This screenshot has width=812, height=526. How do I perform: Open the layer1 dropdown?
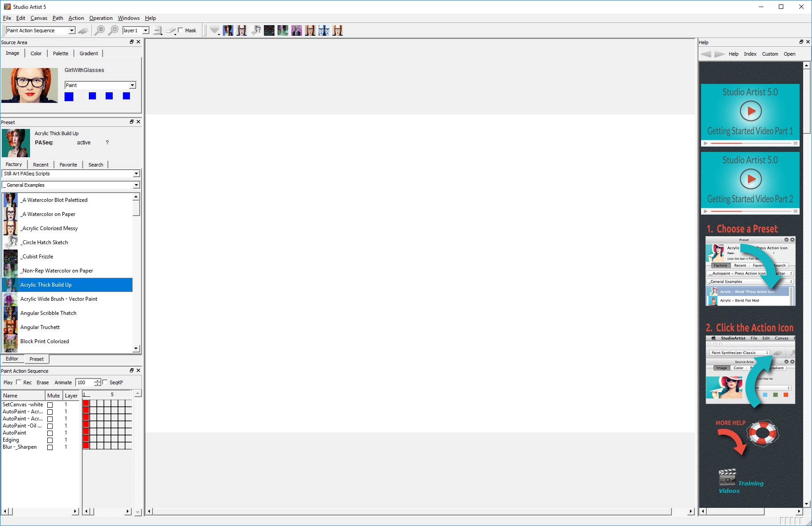[x=136, y=30]
